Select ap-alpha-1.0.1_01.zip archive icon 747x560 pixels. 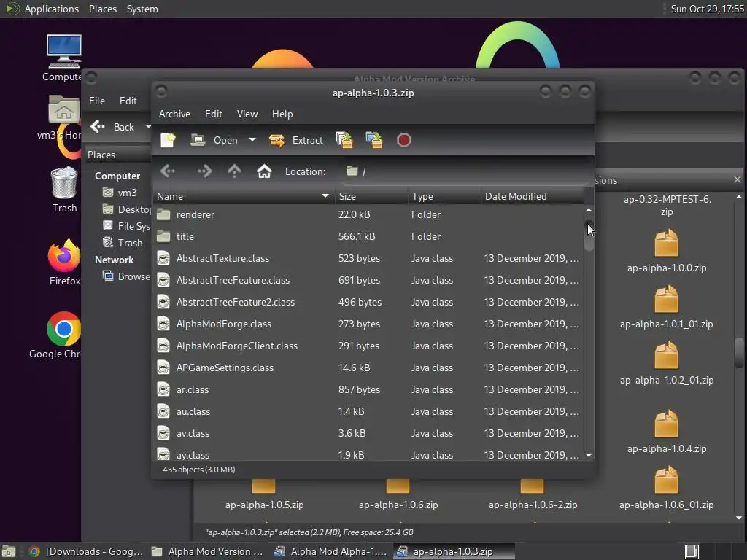tap(666, 299)
